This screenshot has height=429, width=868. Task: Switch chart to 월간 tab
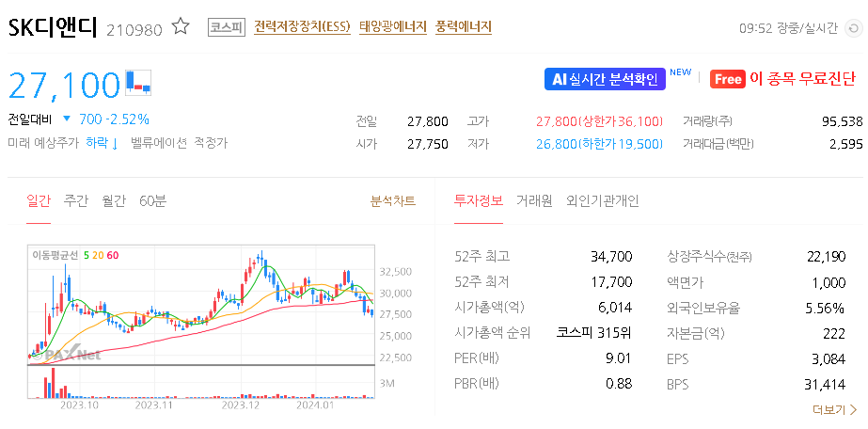click(x=114, y=200)
